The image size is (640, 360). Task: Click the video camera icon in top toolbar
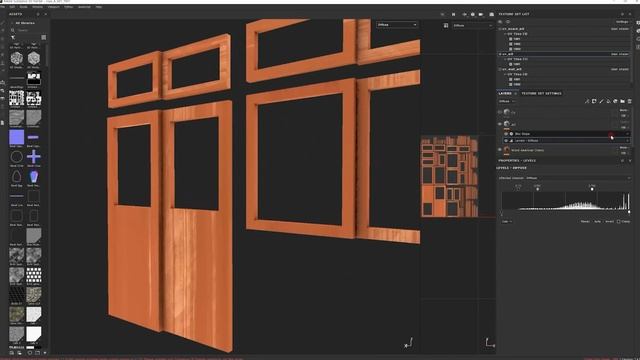pos(481,14)
